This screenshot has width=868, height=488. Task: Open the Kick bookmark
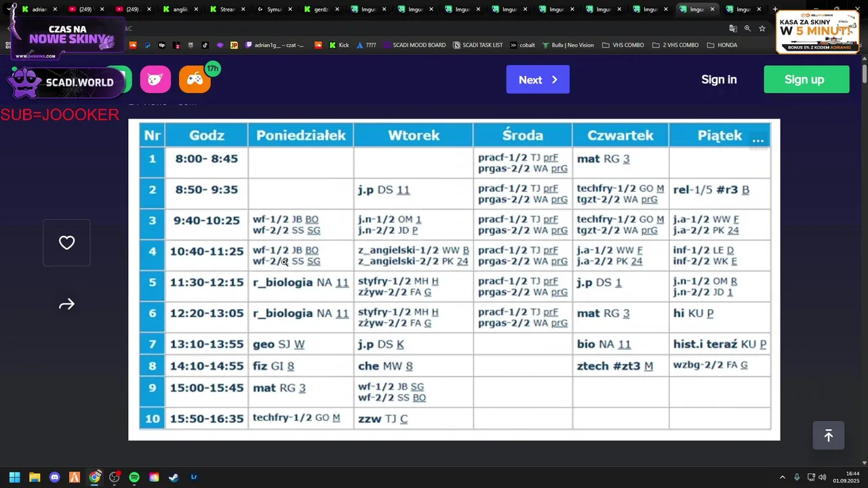pyautogui.click(x=339, y=45)
